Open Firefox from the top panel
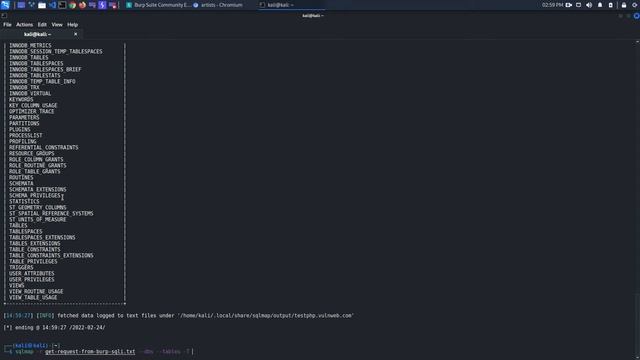 (x=82, y=5)
